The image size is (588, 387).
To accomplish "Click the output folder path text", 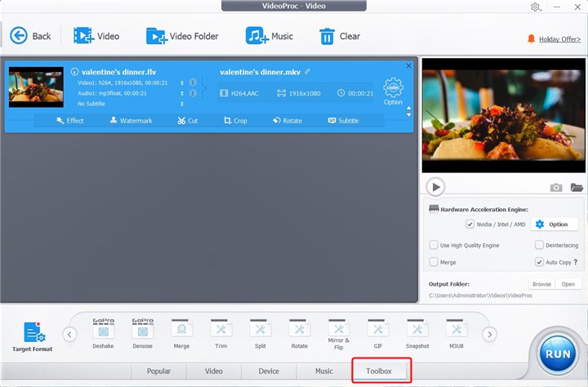I will 480,296.
